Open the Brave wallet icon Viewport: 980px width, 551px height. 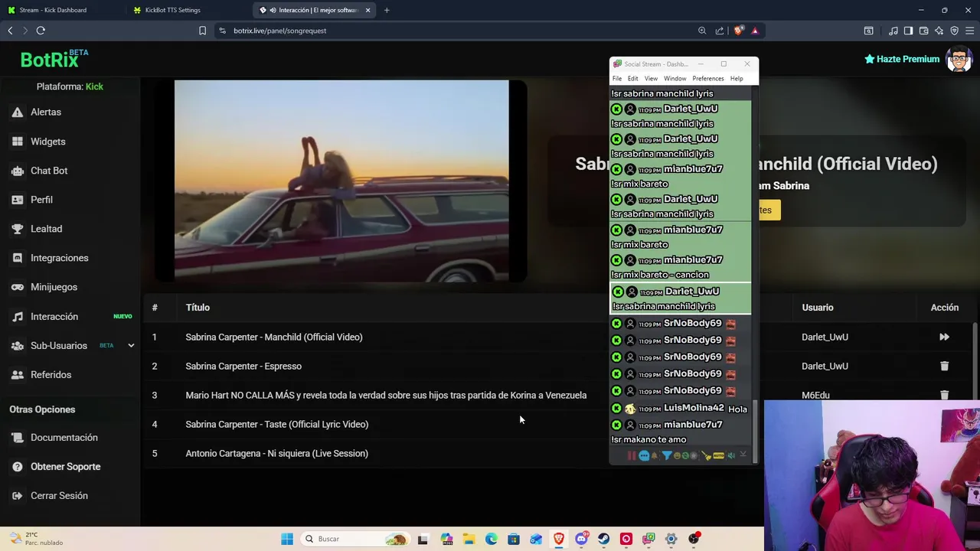pos(923,31)
